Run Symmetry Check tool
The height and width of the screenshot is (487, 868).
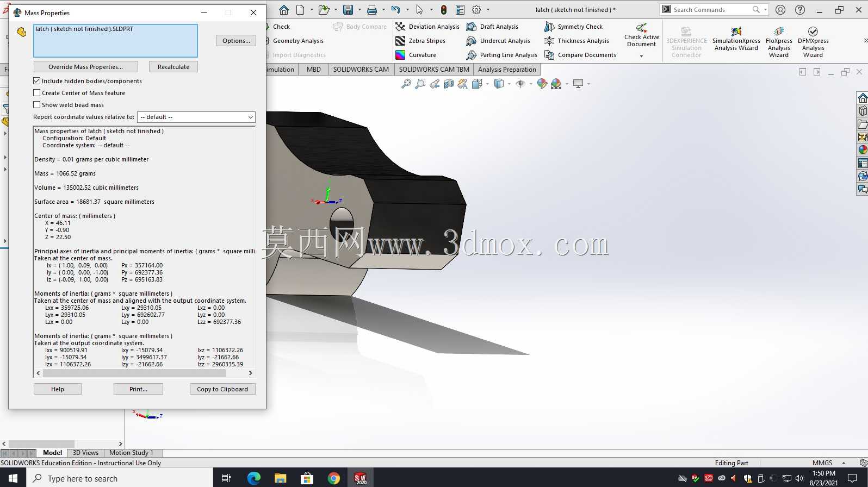[573, 27]
